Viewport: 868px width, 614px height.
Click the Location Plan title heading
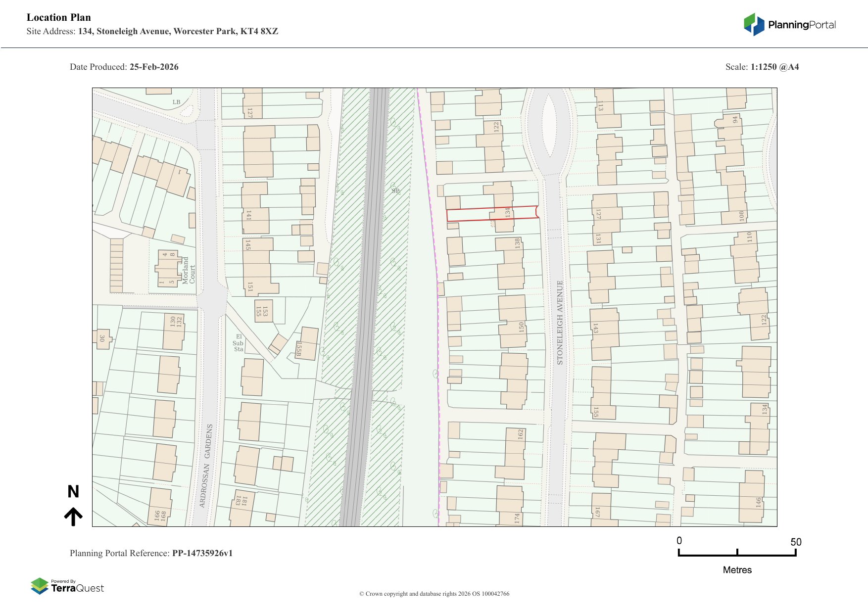pyautogui.click(x=59, y=17)
